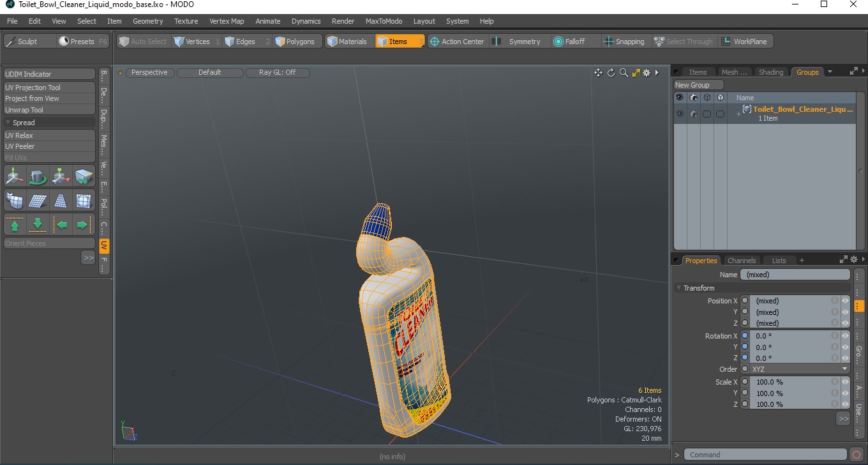
Task: Switch to Edges selection mode
Action: 246,42
